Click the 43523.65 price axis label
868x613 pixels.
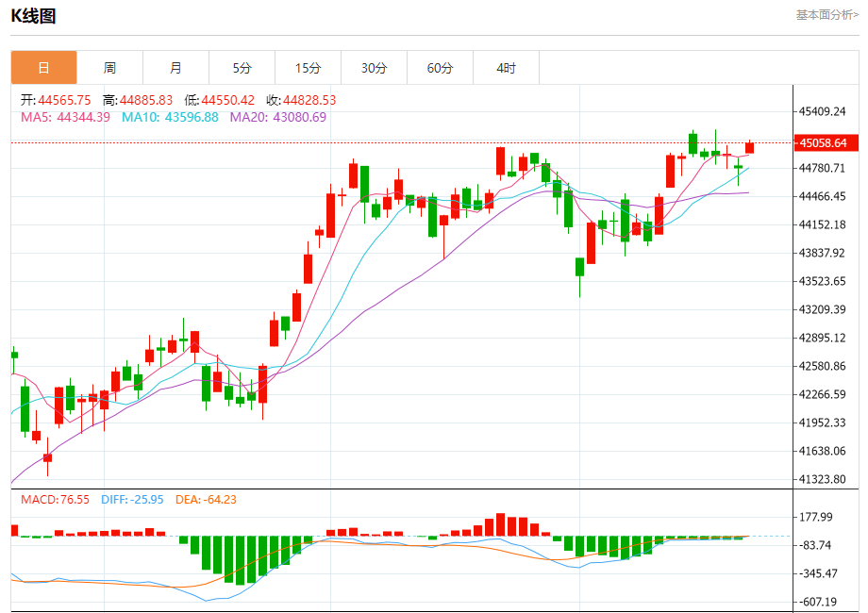[822, 281]
